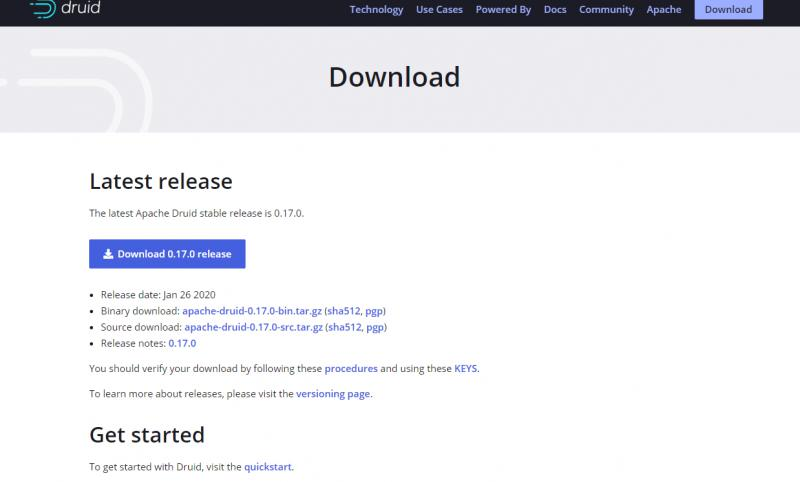Click the Get started heading
Screen dimensions: 800x482
[x=147, y=435]
